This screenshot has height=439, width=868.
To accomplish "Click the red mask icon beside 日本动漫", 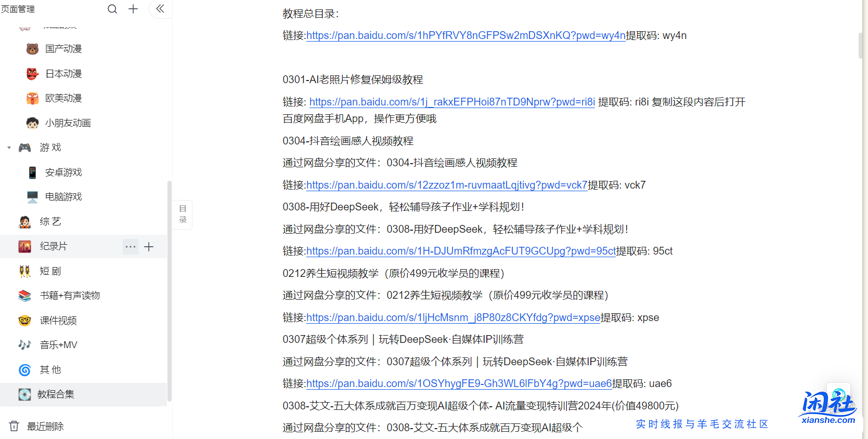I will coord(32,74).
